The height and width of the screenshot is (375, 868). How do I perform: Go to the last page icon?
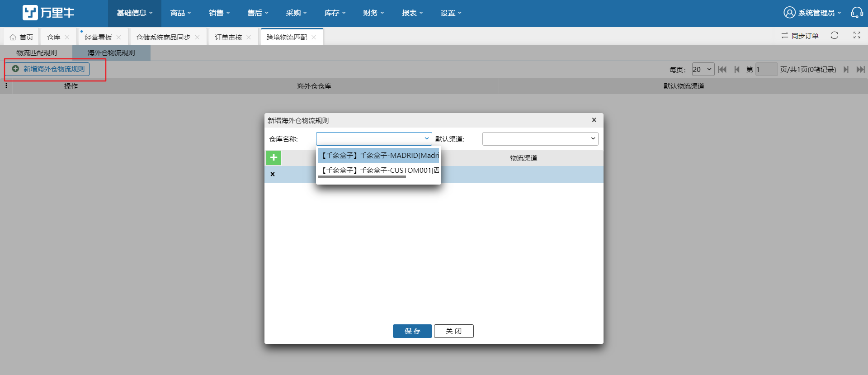pos(860,69)
